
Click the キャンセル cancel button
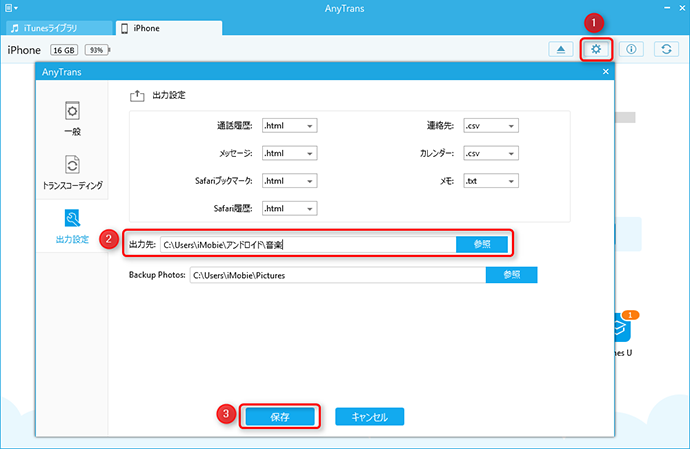[x=370, y=416]
